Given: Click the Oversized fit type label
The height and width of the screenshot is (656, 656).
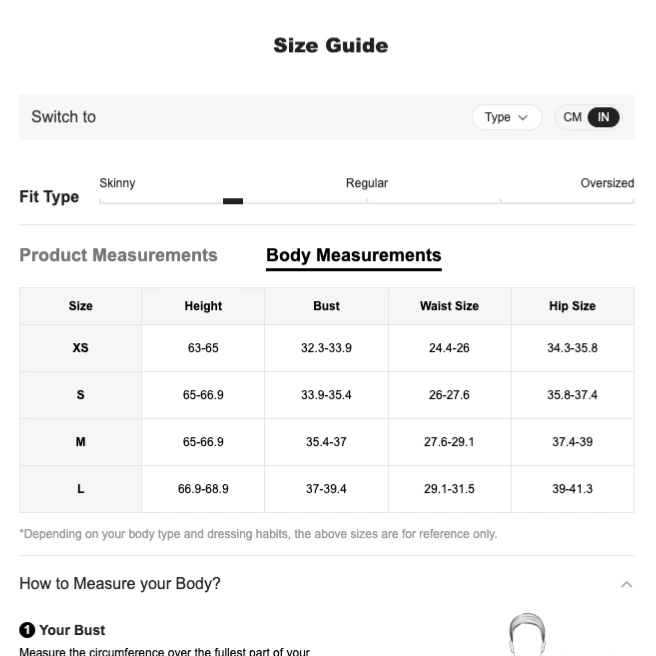Looking at the screenshot, I should (607, 183).
